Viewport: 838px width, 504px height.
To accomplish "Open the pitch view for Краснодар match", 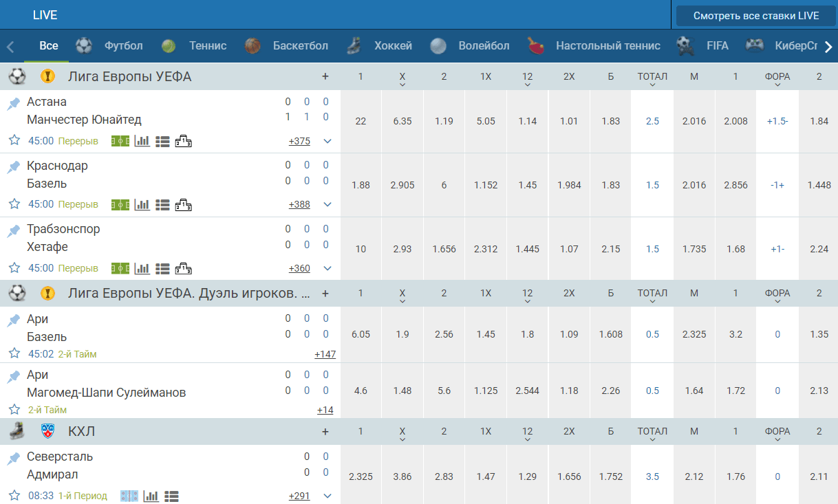I will pyautogui.click(x=120, y=204).
